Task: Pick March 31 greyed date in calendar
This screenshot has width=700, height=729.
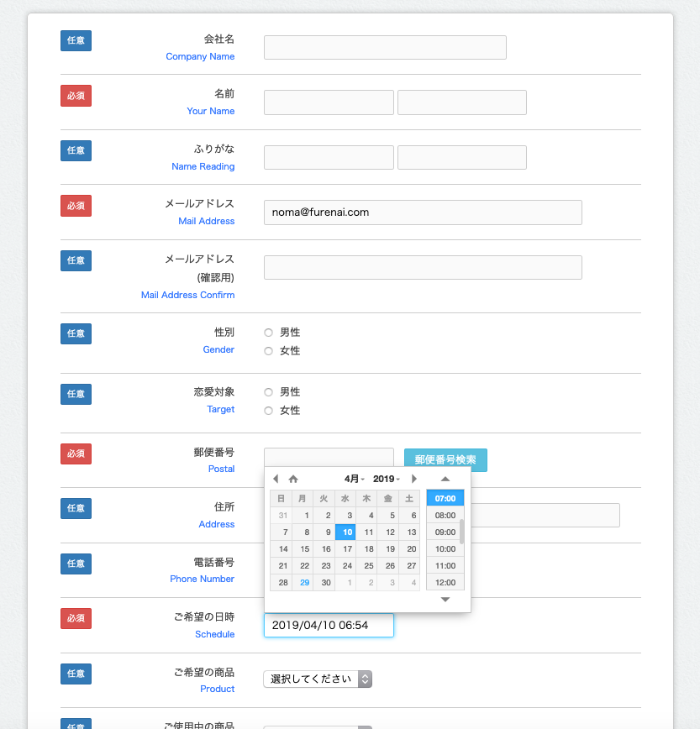Action: click(x=282, y=515)
